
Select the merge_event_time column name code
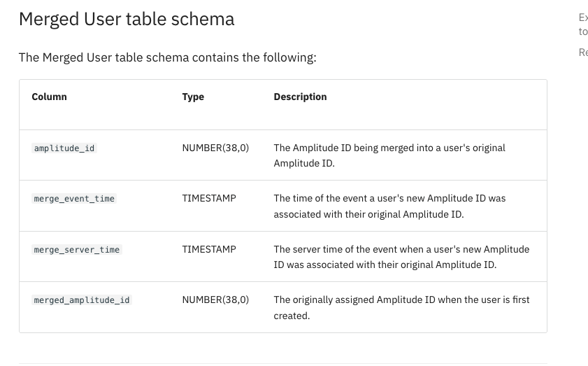coord(74,199)
